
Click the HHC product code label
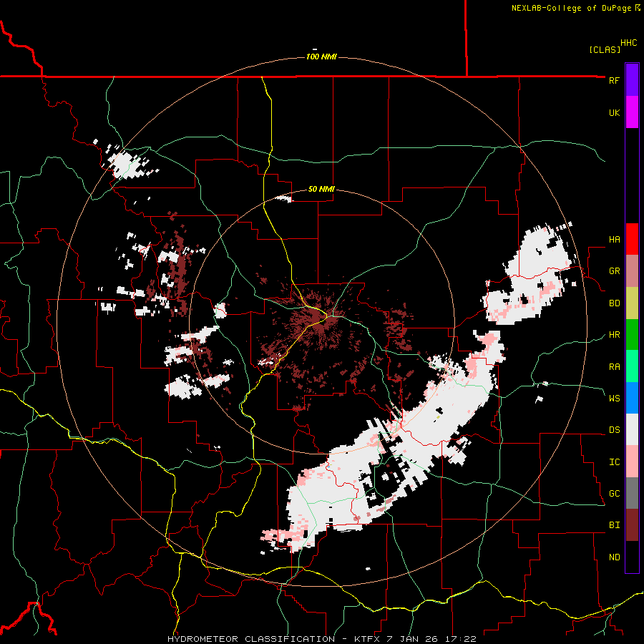628,43
